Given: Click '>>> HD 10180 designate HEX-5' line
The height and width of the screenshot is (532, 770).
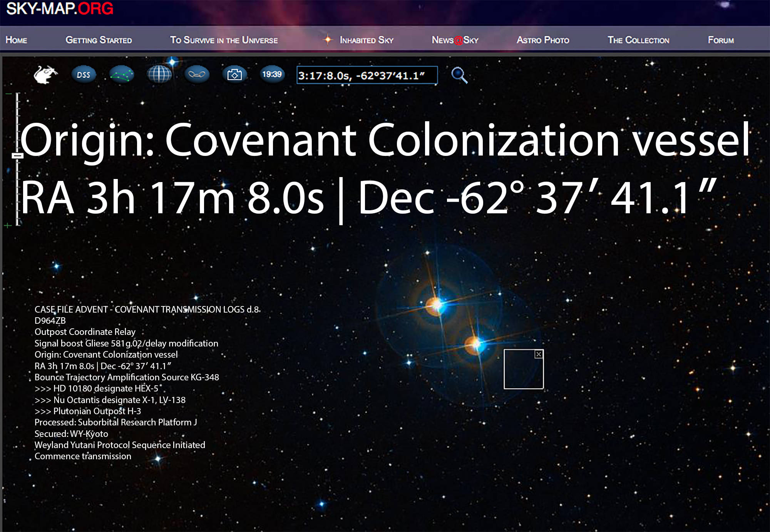Looking at the screenshot, I should coord(96,388).
